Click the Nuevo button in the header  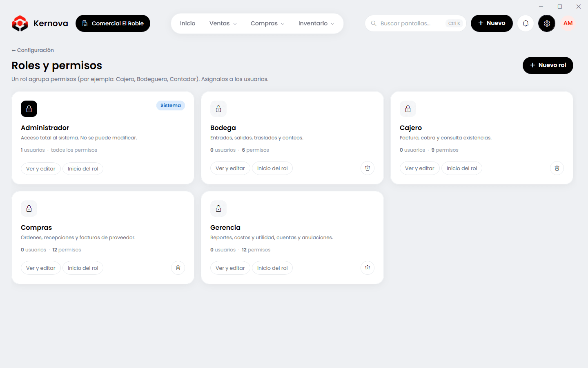pyautogui.click(x=492, y=23)
